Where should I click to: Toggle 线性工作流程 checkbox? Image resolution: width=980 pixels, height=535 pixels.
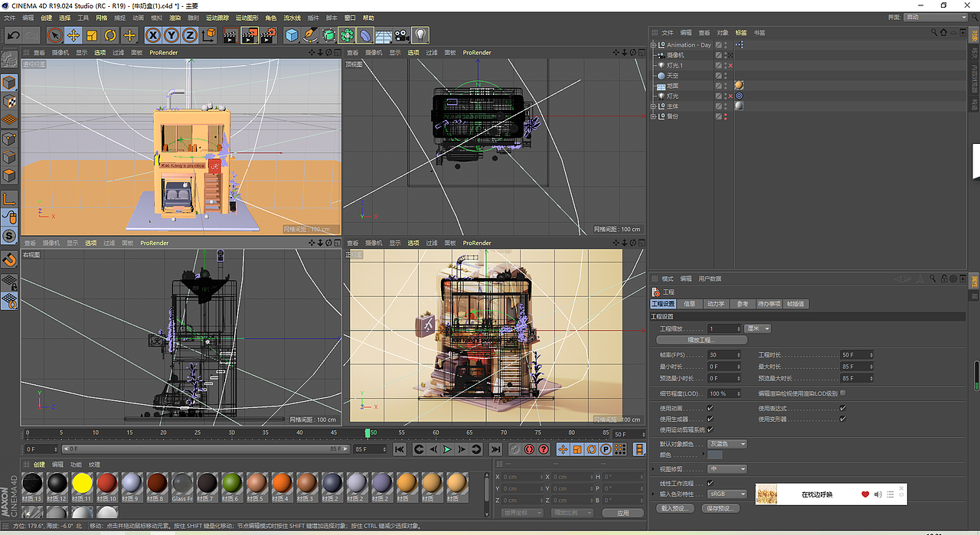[710, 484]
